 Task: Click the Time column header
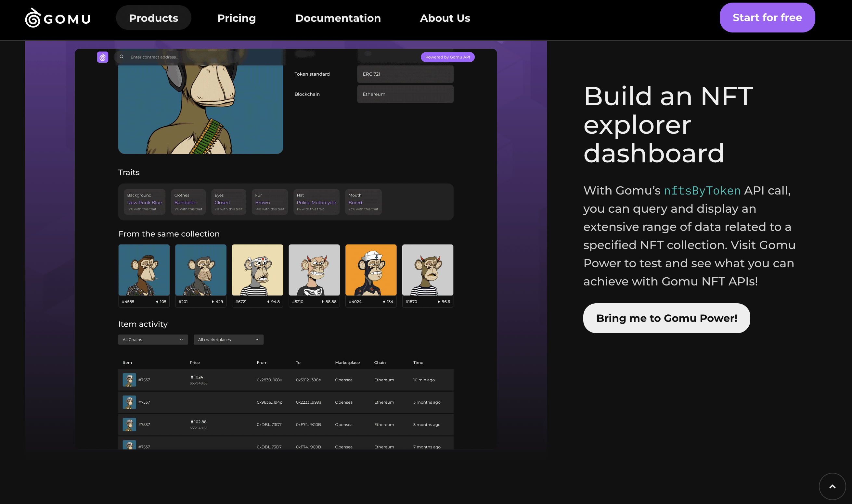click(x=418, y=363)
